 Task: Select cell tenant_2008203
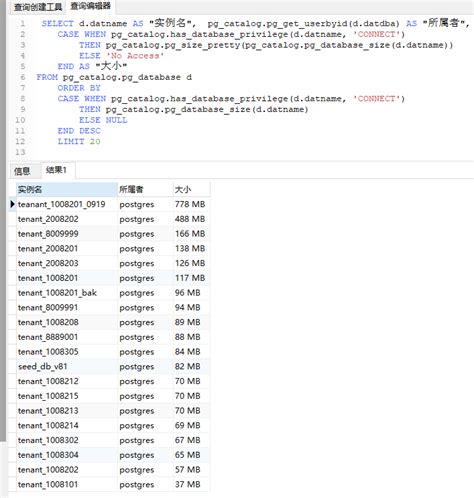[x=67, y=263]
